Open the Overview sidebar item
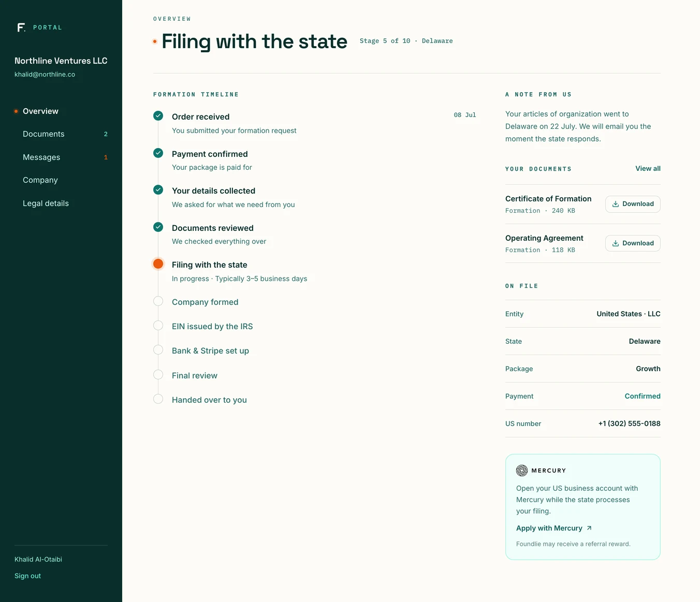700x602 pixels. 61,111
